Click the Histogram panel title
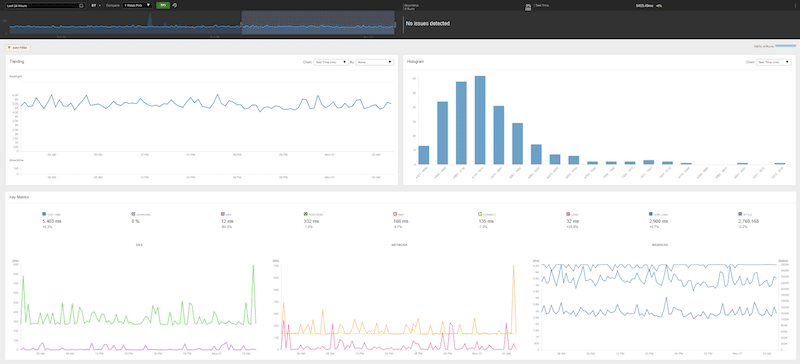The width and height of the screenshot is (800, 364). tap(415, 62)
